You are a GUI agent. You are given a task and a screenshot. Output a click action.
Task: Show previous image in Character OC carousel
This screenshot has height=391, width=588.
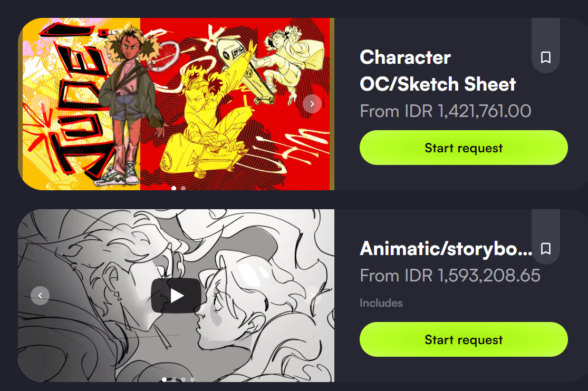pyautogui.click(x=40, y=104)
